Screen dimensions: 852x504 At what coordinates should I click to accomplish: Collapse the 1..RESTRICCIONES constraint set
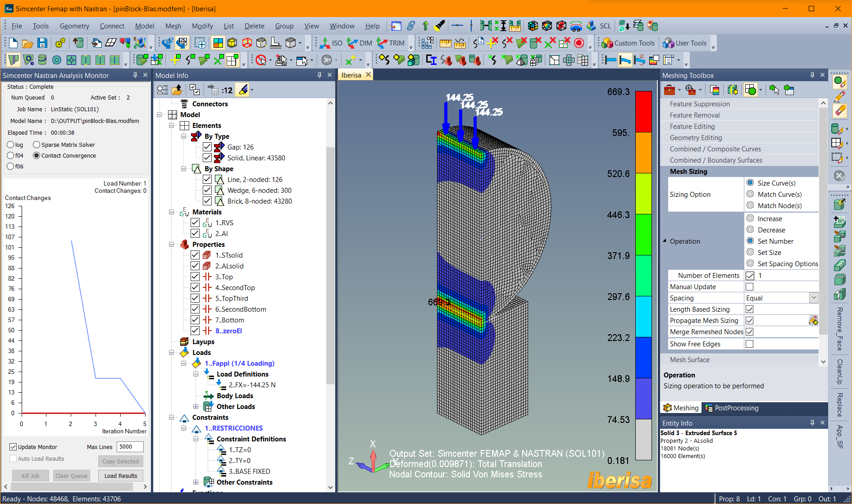coord(184,428)
